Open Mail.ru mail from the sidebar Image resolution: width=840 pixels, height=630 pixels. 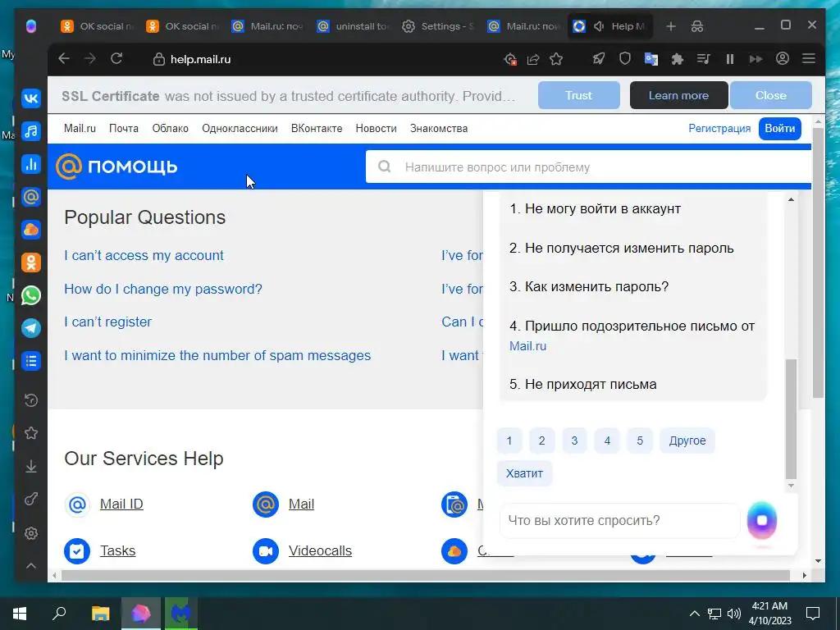pyautogui.click(x=31, y=197)
